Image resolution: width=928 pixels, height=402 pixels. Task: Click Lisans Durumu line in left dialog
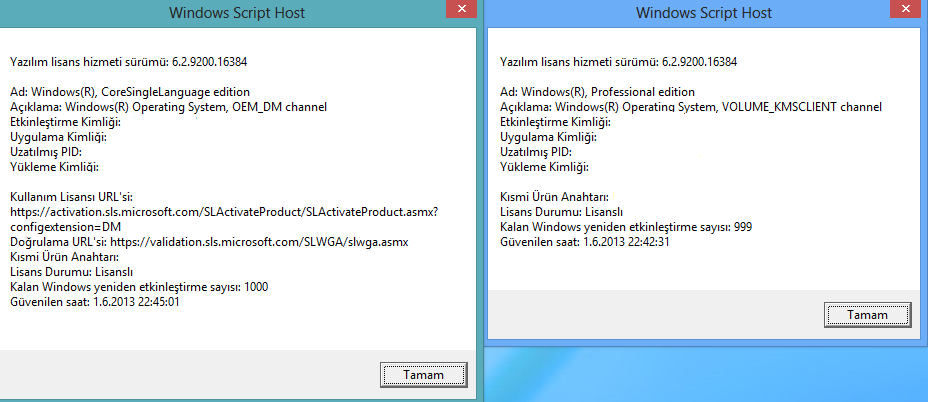(72, 272)
